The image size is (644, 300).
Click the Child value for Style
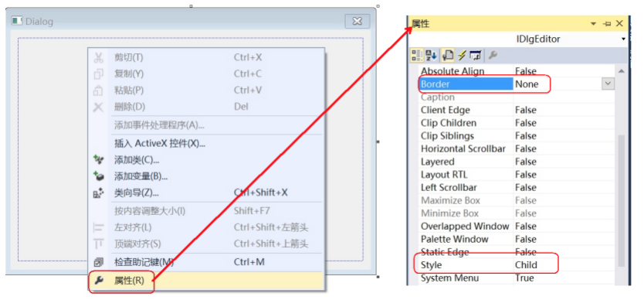coord(526,265)
